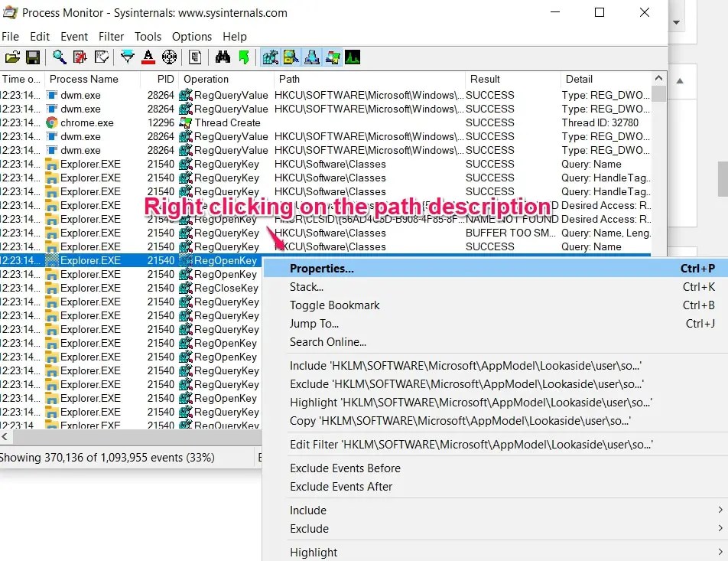The height and width of the screenshot is (561, 728).
Task: Click the Operation column header
Action: (x=225, y=79)
